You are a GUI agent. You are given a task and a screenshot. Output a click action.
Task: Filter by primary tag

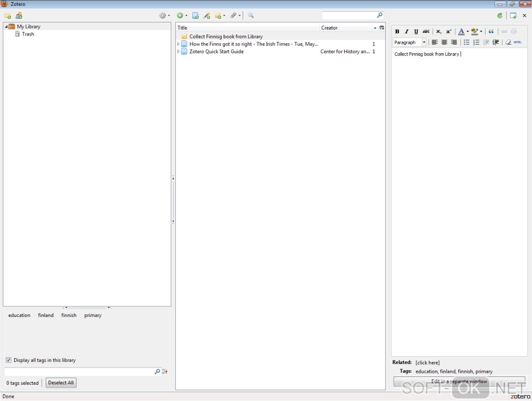[x=93, y=315]
